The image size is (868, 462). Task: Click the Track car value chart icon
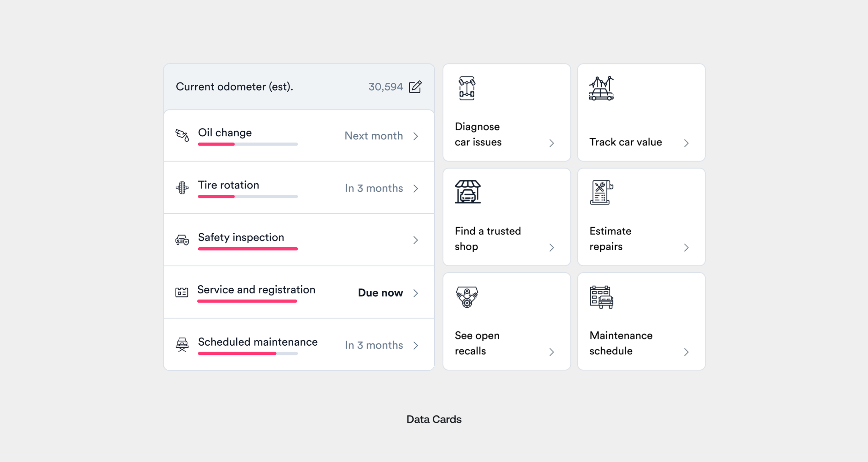coord(601,88)
